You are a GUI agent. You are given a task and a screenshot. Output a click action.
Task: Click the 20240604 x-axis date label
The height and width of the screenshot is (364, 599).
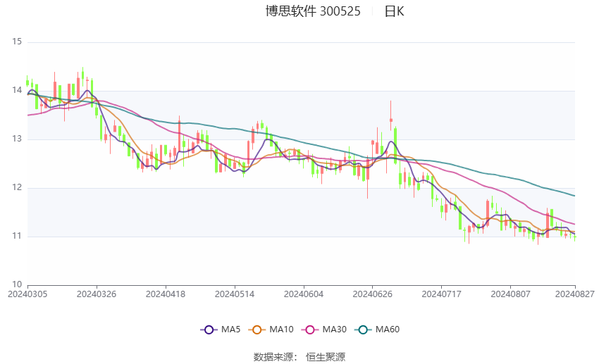[x=304, y=294]
